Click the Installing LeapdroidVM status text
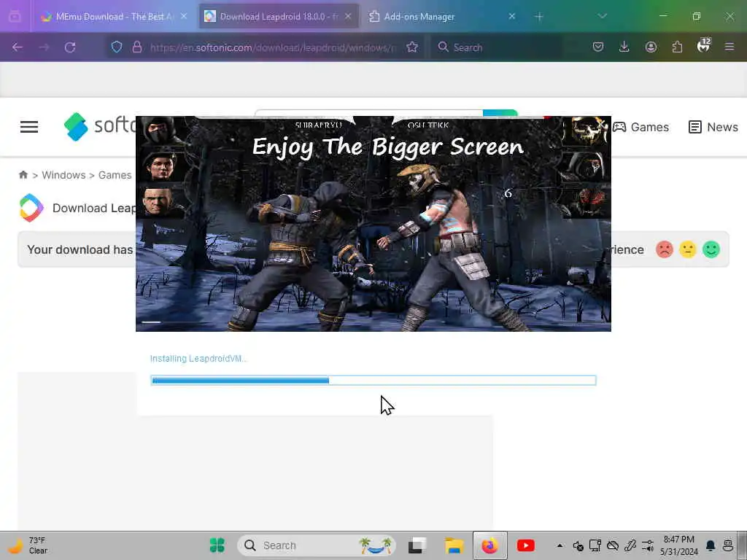This screenshot has height=560, width=747. coord(198,359)
